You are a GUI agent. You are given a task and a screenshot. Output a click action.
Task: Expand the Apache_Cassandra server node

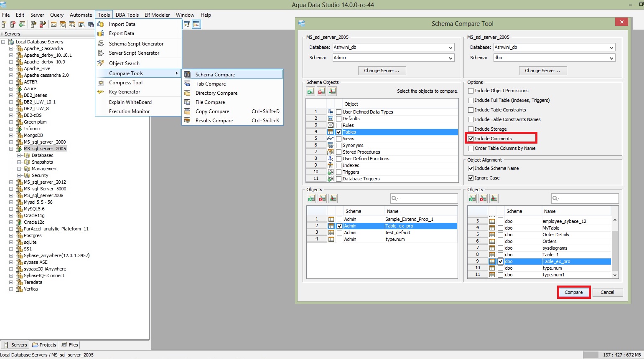click(11, 48)
